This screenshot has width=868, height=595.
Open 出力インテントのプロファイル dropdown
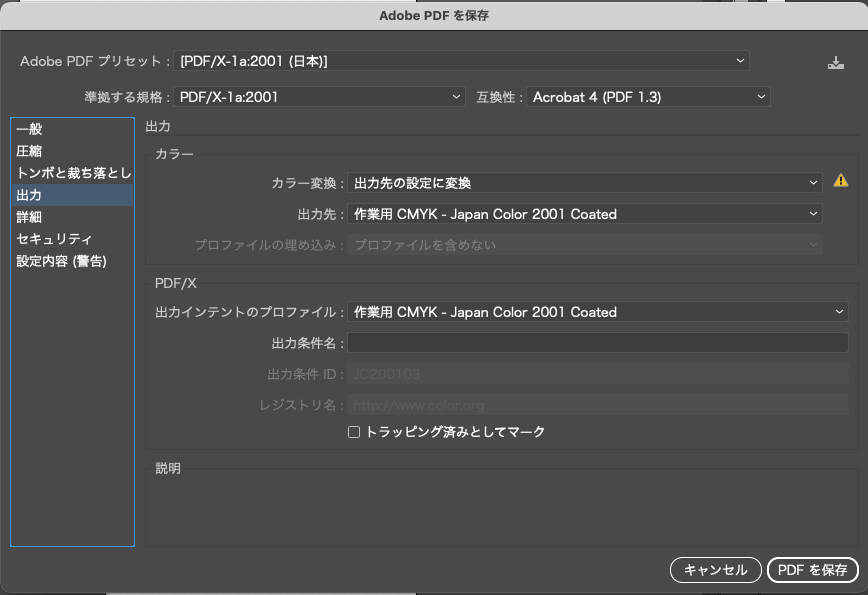597,312
